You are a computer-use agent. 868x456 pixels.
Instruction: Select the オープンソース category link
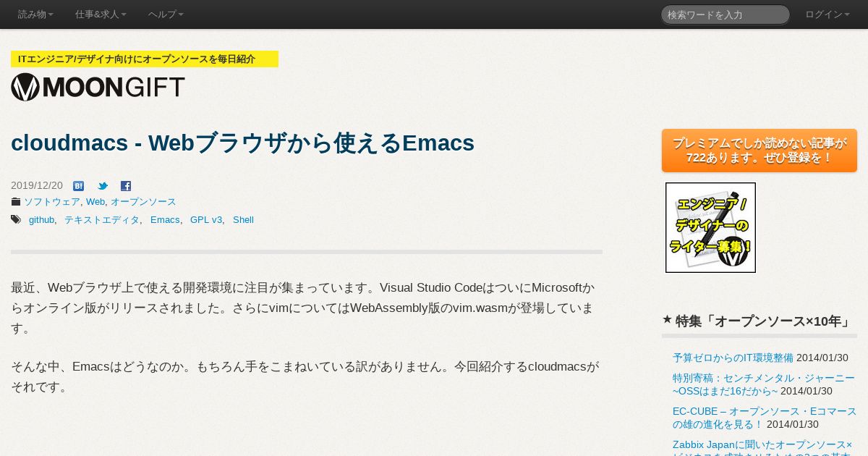(143, 202)
